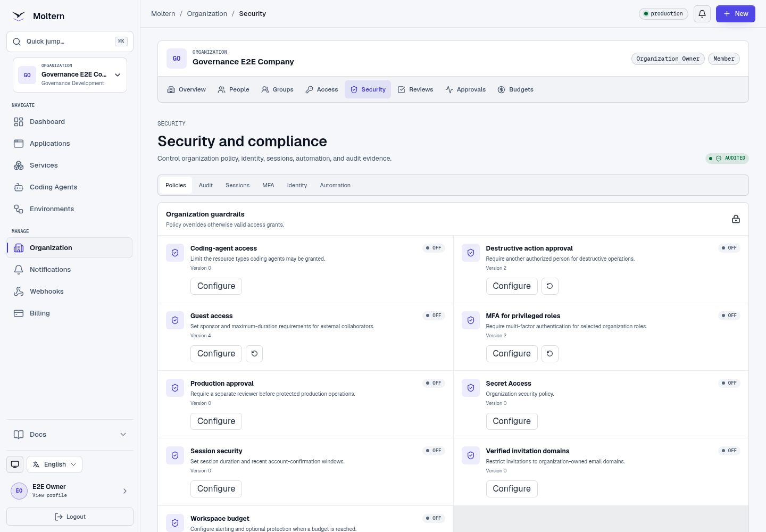Select the Policies tab
This screenshot has height=532, width=766.
[x=176, y=185]
